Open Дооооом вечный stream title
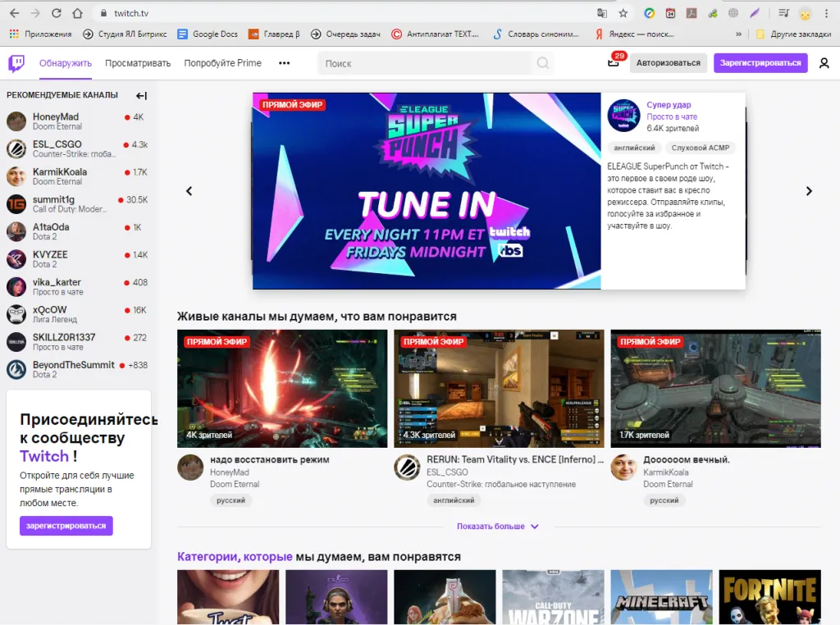This screenshot has height=625, width=840. [687, 459]
